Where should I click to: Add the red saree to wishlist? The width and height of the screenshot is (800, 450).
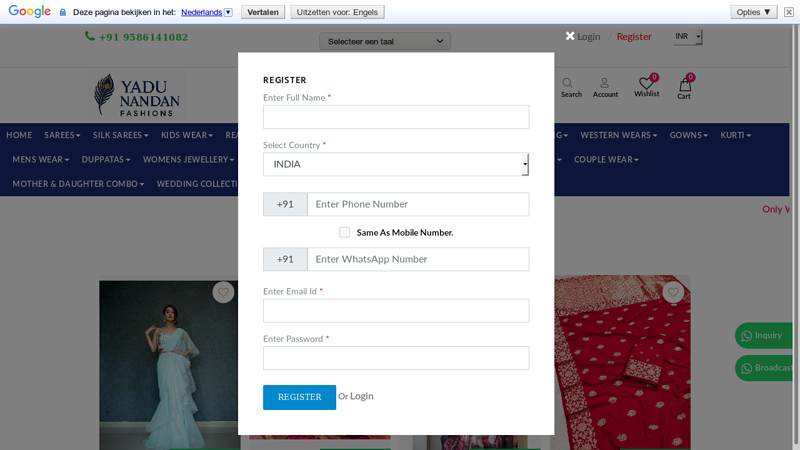[673, 292]
